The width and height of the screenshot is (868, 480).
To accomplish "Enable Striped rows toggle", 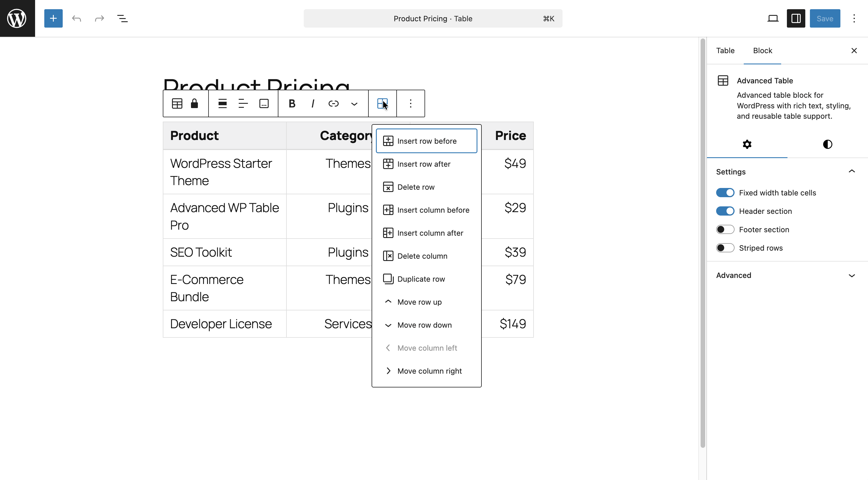I will pos(725,248).
